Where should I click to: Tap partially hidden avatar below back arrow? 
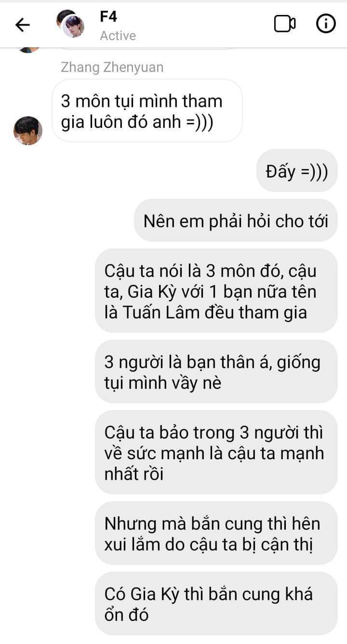pos(28,50)
